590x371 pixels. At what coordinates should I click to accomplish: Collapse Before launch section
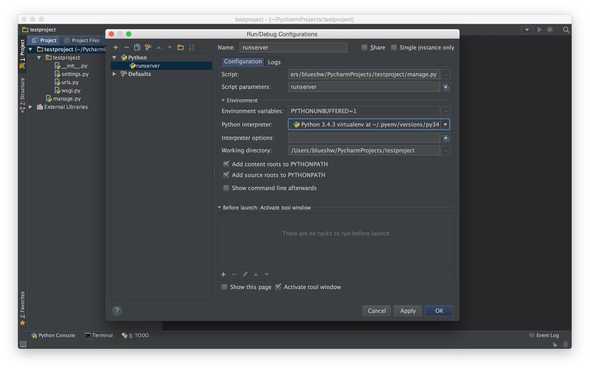click(219, 208)
